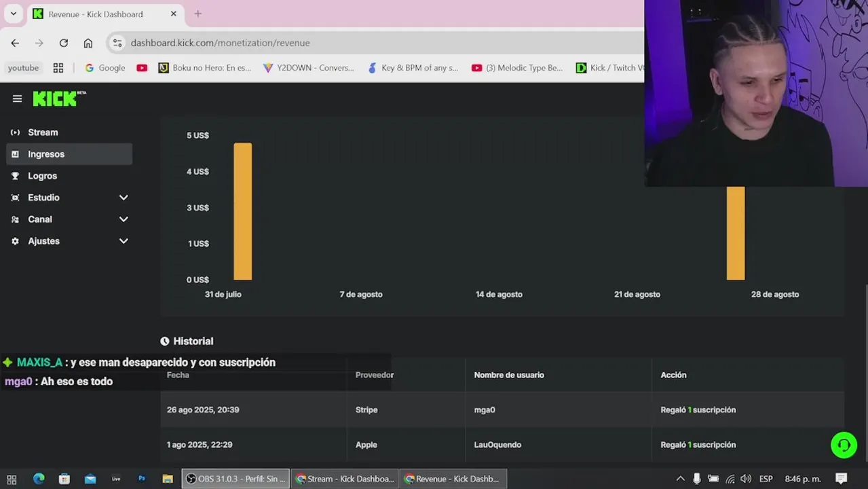The image size is (868, 489).
Task: Click the Estudio sidebar item
Action: pyautogui.click(x=43, y=198)
